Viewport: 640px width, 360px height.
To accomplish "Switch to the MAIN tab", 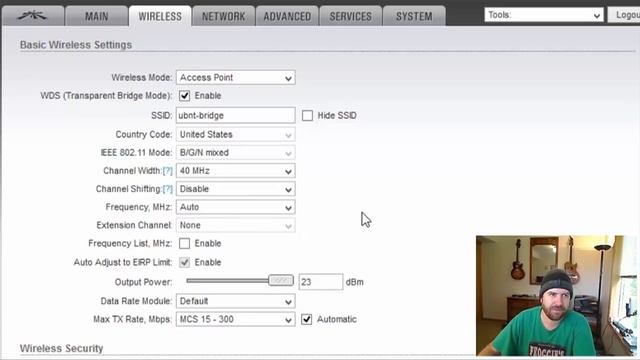I will pos(97,16).
